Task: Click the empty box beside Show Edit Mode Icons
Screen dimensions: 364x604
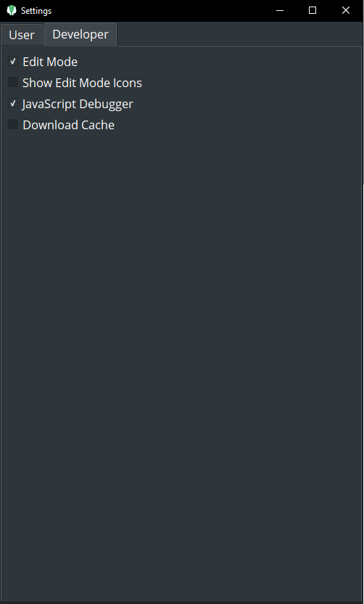Action: coord(13,83)
